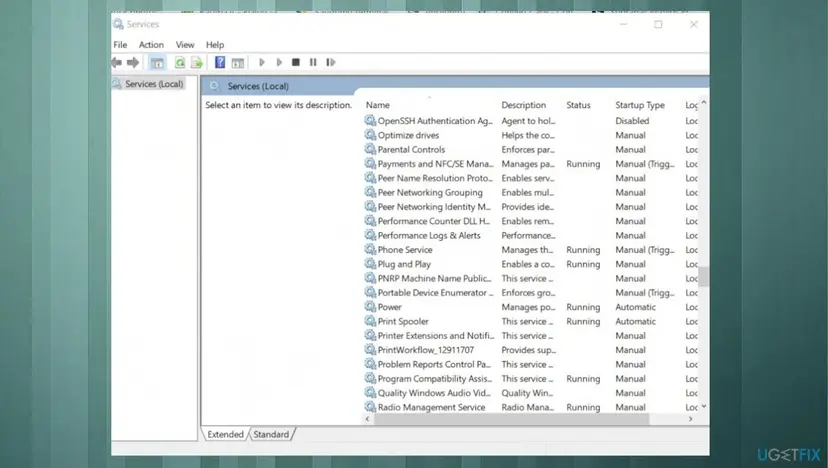This screenshot has width=828, height=468.
Task: Click the gear icon beside Print Spooler
Action: 370,321
